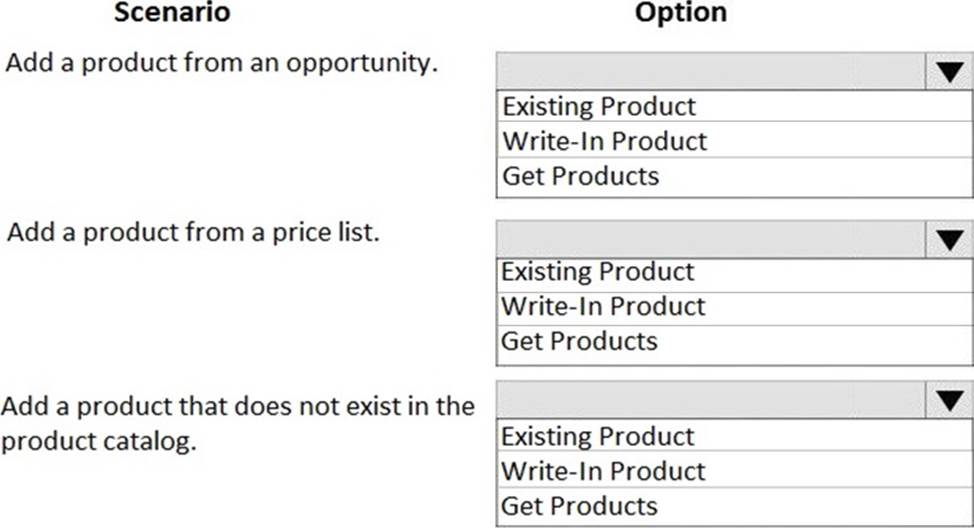Click the gray combo field for product catalog scenario

[x=710, y=402]
